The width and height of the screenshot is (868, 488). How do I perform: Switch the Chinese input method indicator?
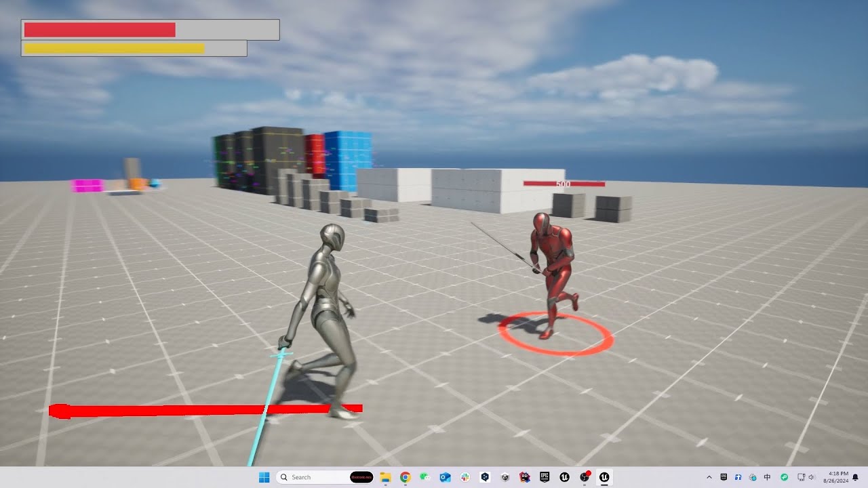pyautogui.click(x=767, y=477)
